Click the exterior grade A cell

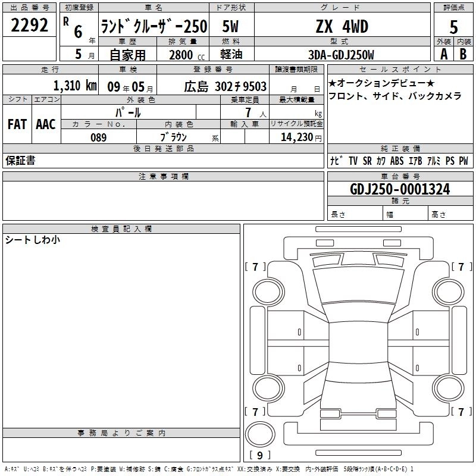443,54
